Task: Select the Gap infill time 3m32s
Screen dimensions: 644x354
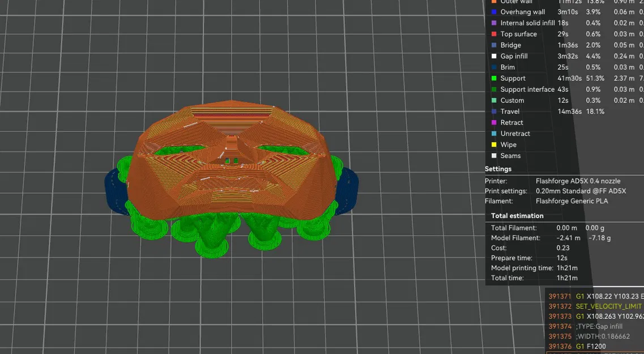Action: pyautogui.click(x=568, y=56)
